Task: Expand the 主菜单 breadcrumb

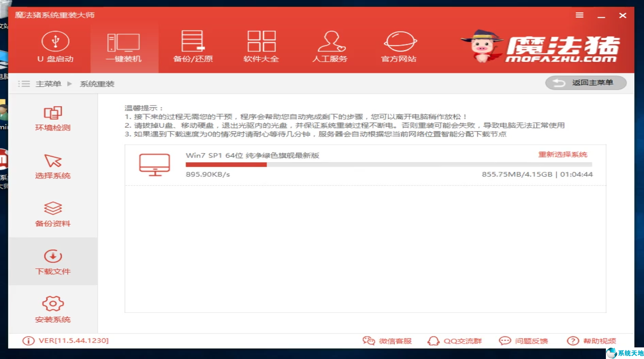Action: click(48, 84)
